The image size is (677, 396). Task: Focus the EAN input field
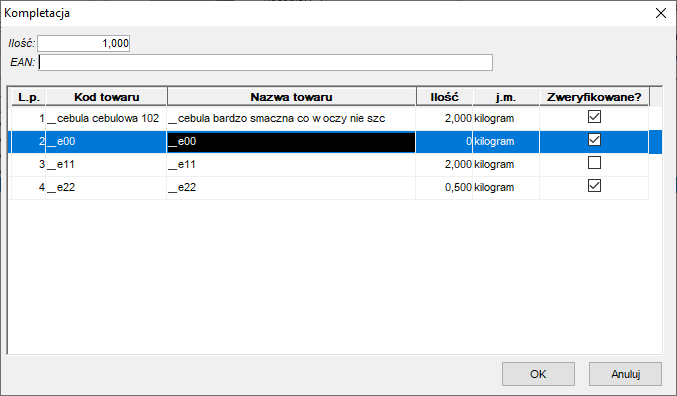pos(265,63)
